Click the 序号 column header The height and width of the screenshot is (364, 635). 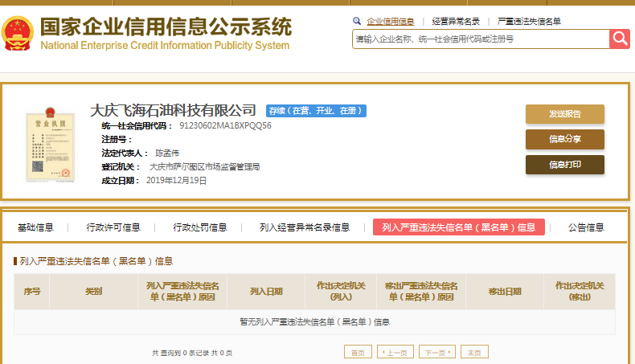(32, 292)
